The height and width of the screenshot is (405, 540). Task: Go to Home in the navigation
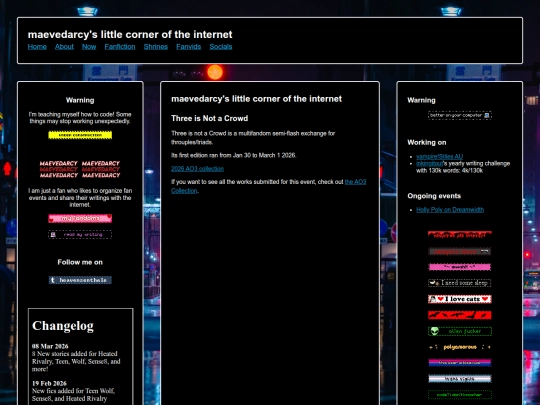[37, 46]
